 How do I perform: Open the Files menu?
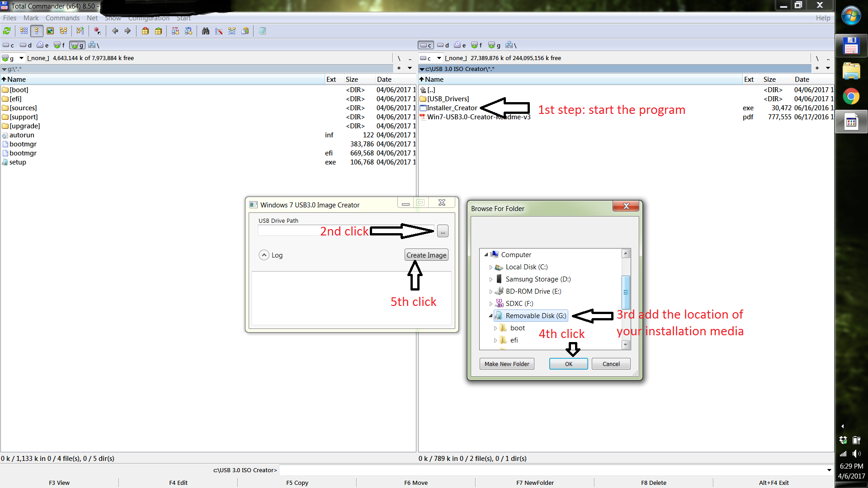[x=9, y=18]
